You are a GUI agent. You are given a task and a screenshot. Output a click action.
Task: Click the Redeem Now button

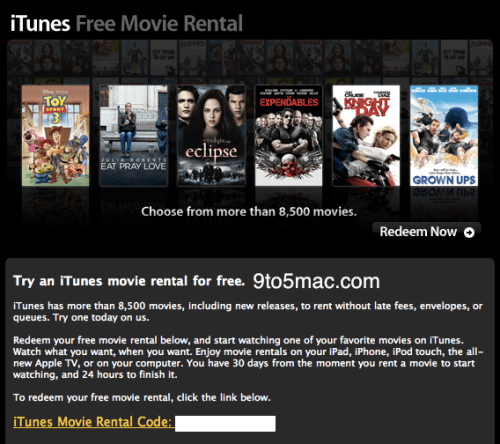(x=427, y=232)
